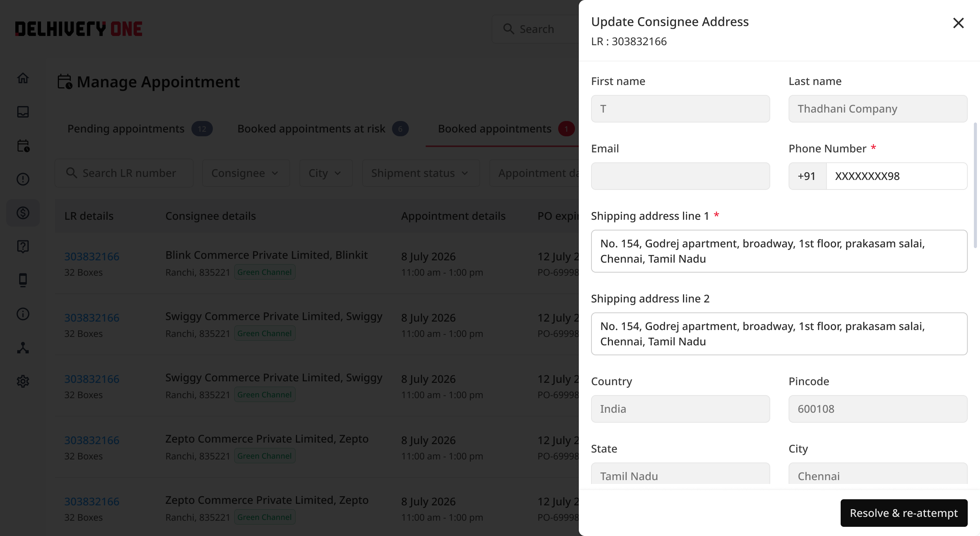Click Green Channel tag in first Zepto row
Viewport: 980px width, 536px height.
click(x=265, y=456)
